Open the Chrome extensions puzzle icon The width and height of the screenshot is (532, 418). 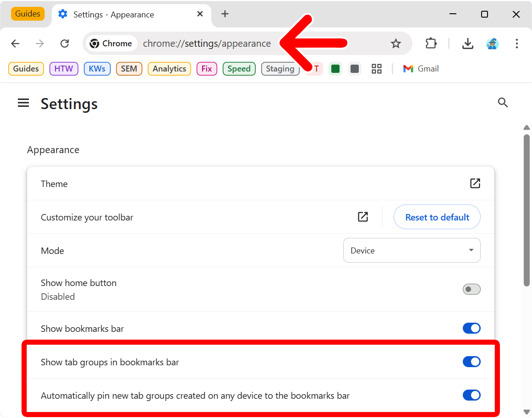coord(431,43)
